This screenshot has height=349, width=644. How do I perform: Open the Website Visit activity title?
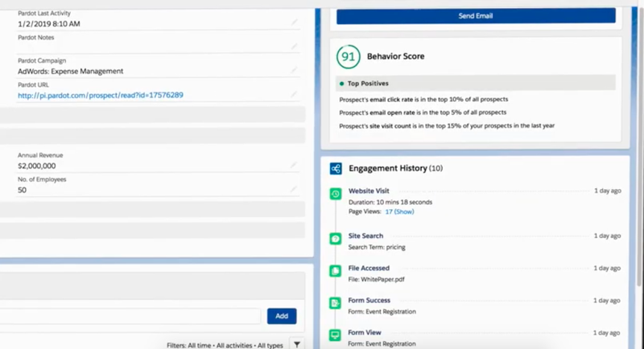pos(369,191)
